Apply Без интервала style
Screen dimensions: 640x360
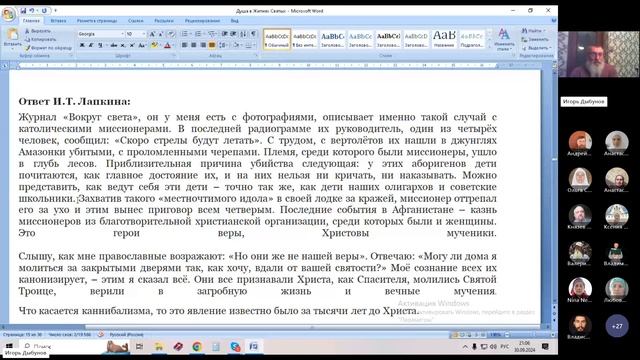[304, 40]
